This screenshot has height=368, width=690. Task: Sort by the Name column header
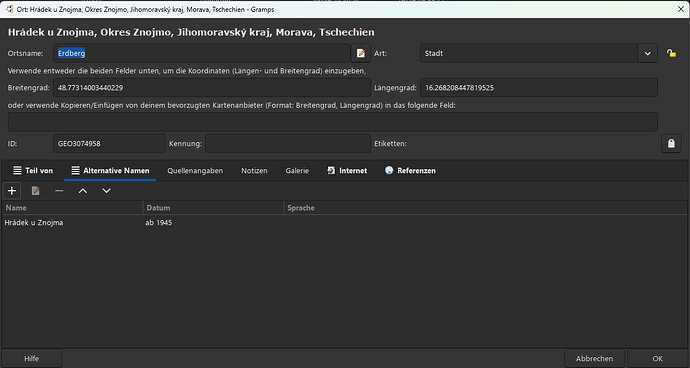coord(72,208)
